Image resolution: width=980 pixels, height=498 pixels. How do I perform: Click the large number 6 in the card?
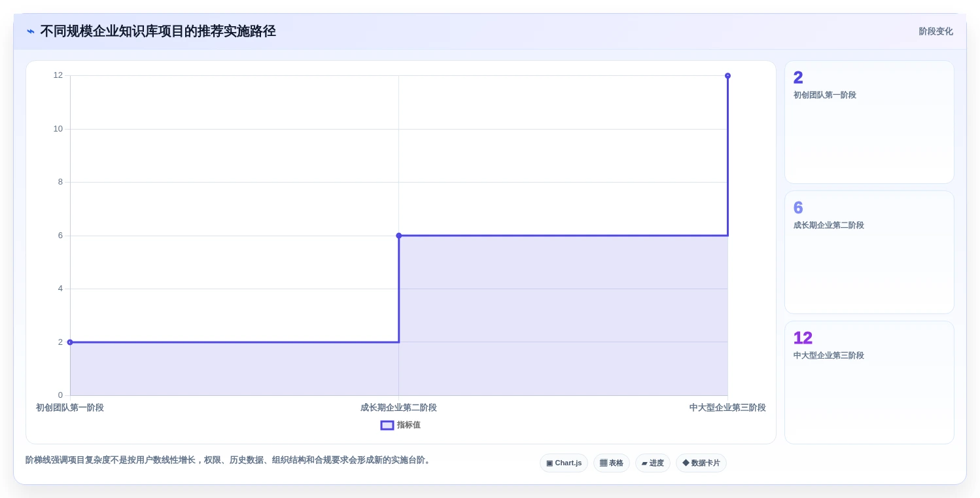click(798, 208)
